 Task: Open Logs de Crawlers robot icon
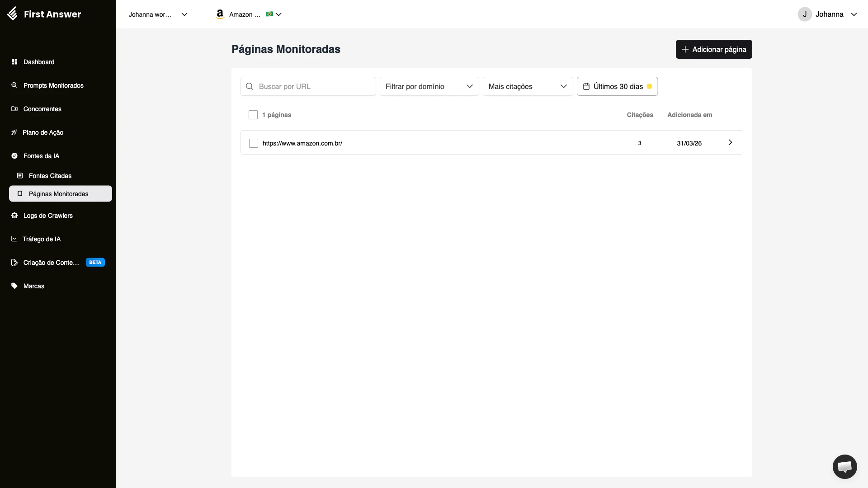(x=14, y=216)
